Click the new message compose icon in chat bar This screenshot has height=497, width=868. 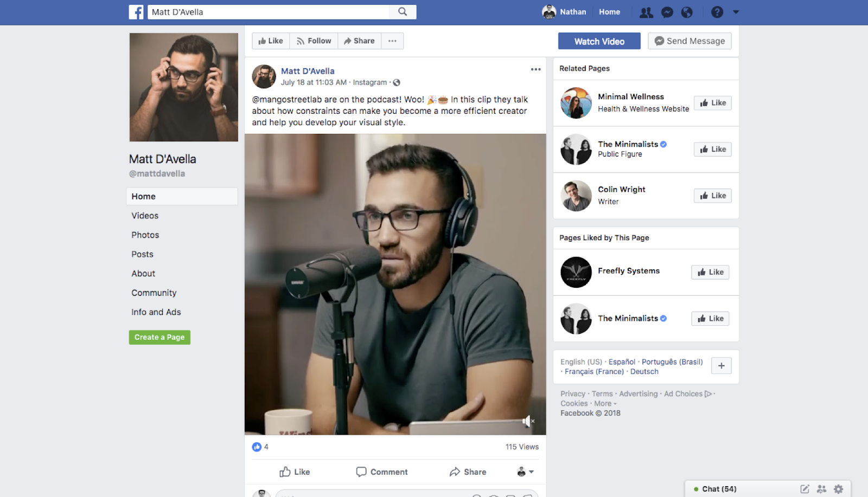[x=805, y=489]
